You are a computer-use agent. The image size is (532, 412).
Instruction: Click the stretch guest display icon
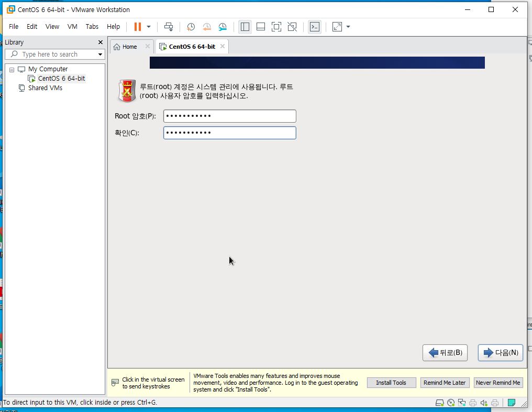click(337, 27)
